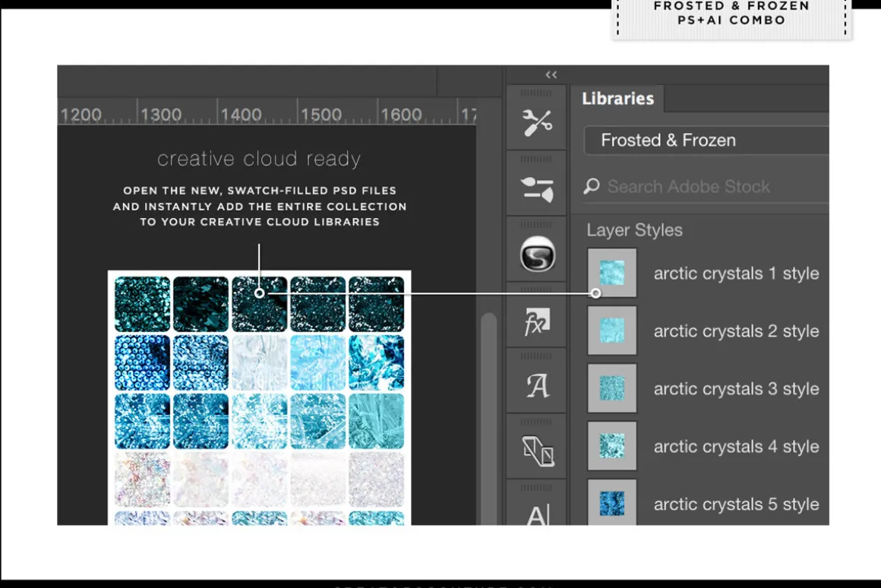Click silver glitter swatch, last in fourth row

(x=376, y=479)
